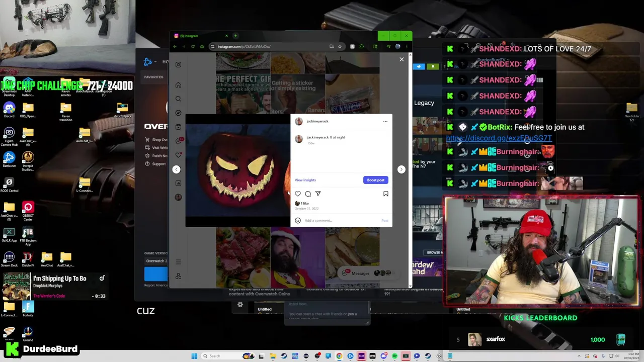Click the browser back arrow

pos(175,46)
